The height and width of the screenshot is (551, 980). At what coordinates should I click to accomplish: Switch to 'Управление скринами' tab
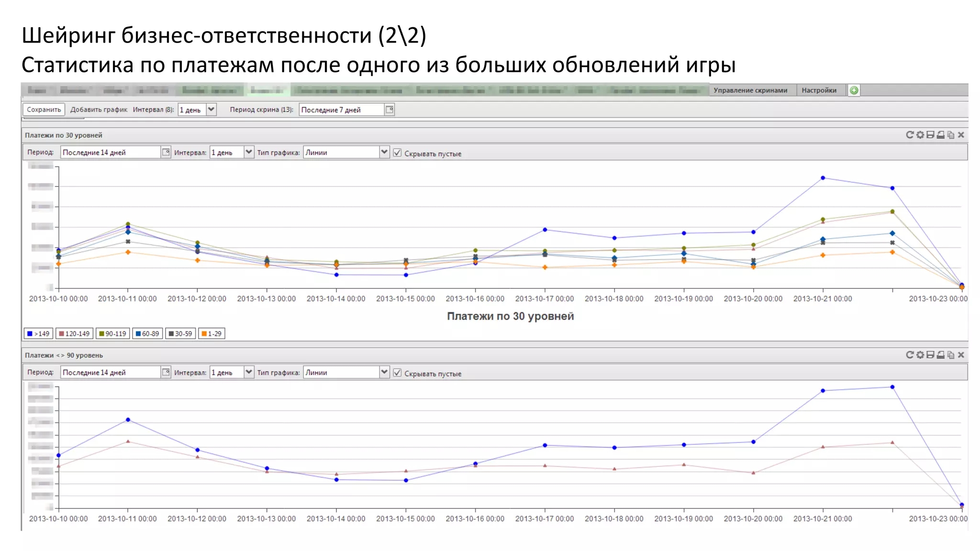click(x=750, y=90)
